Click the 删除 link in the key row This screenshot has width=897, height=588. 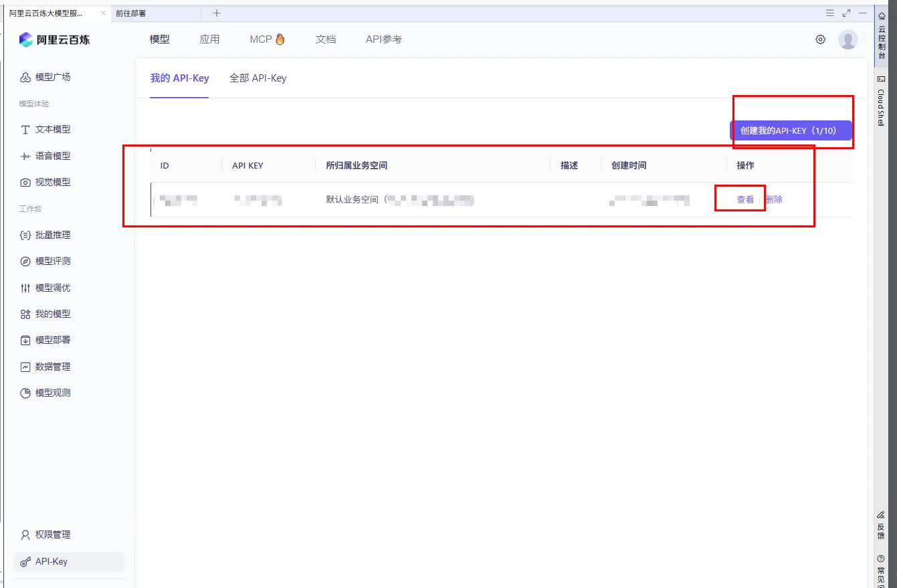(x=774, y=199)
